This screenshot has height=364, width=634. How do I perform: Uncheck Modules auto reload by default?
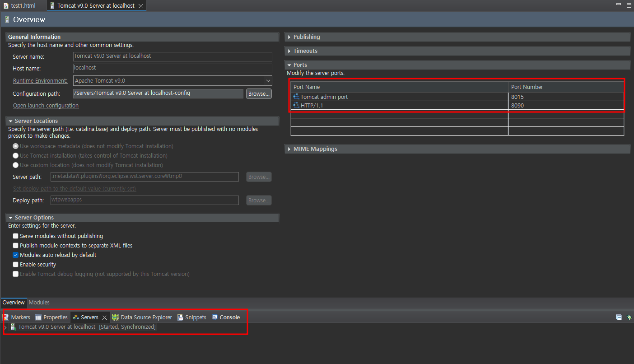[16, 255]
